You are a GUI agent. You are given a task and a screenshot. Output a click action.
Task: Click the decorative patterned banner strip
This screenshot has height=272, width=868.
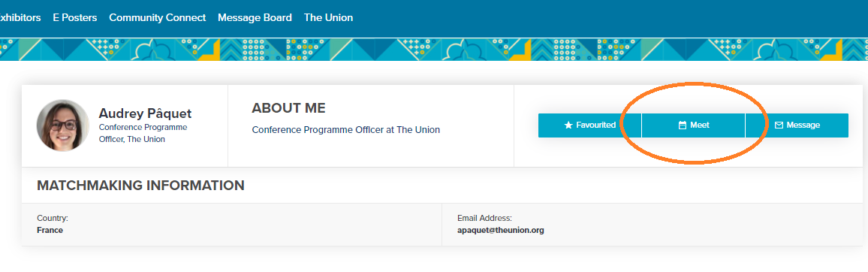coord(434,50)
